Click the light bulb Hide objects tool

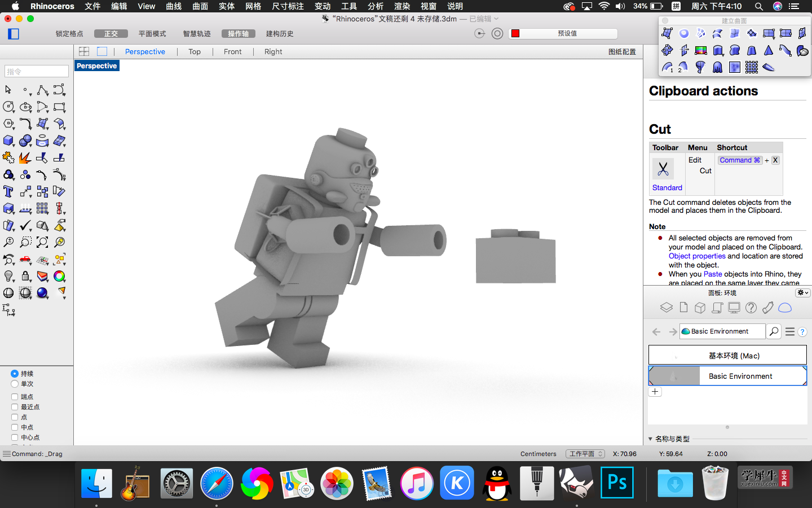coord(8,276)
